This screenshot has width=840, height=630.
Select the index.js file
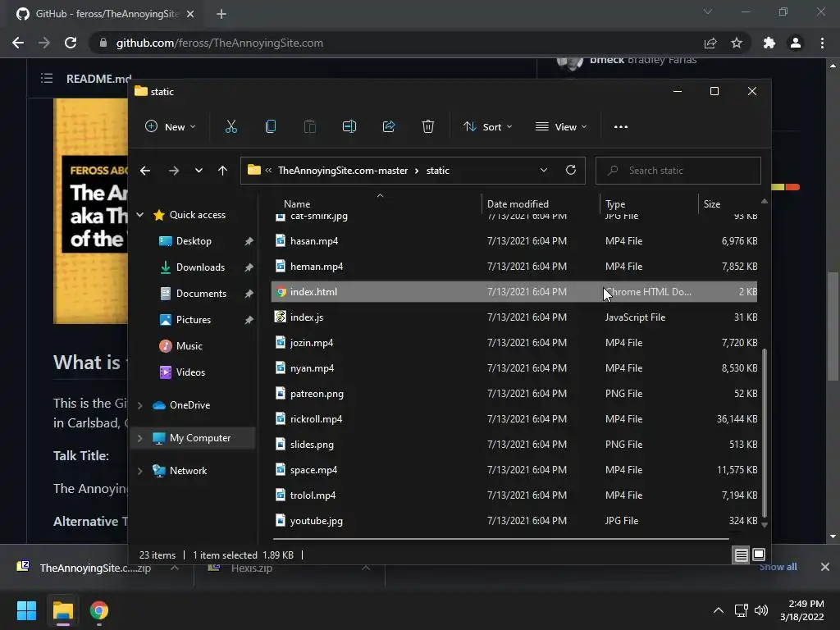(514, 317)
